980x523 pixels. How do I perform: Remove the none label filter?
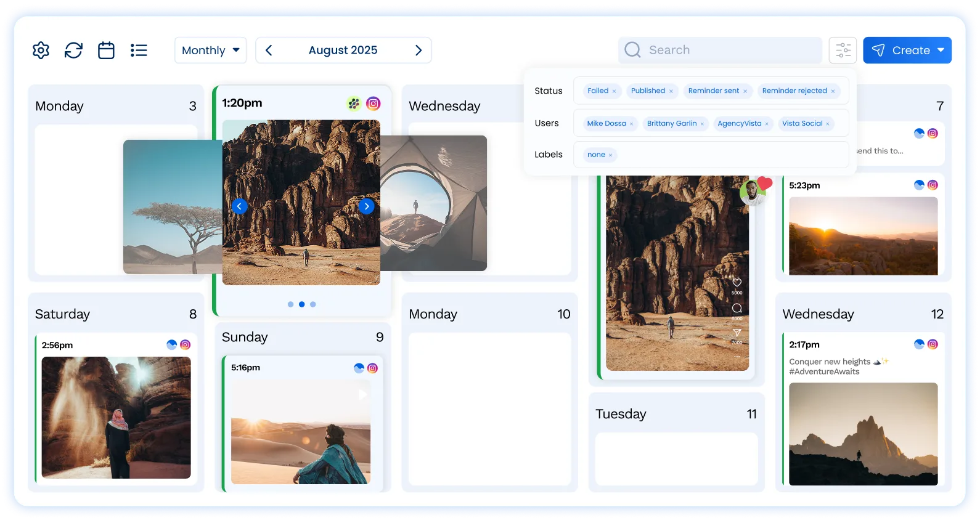(611, 155)
